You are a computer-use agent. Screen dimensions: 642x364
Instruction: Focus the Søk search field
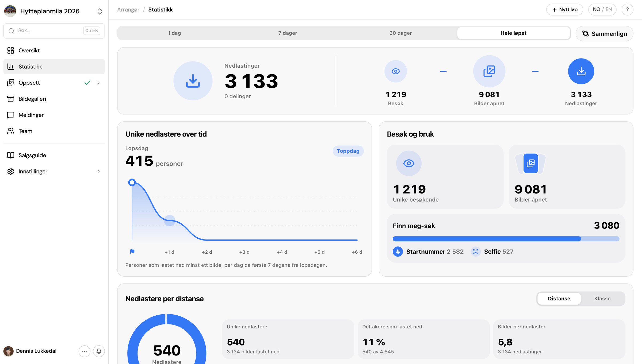click(x=54, y=31)
